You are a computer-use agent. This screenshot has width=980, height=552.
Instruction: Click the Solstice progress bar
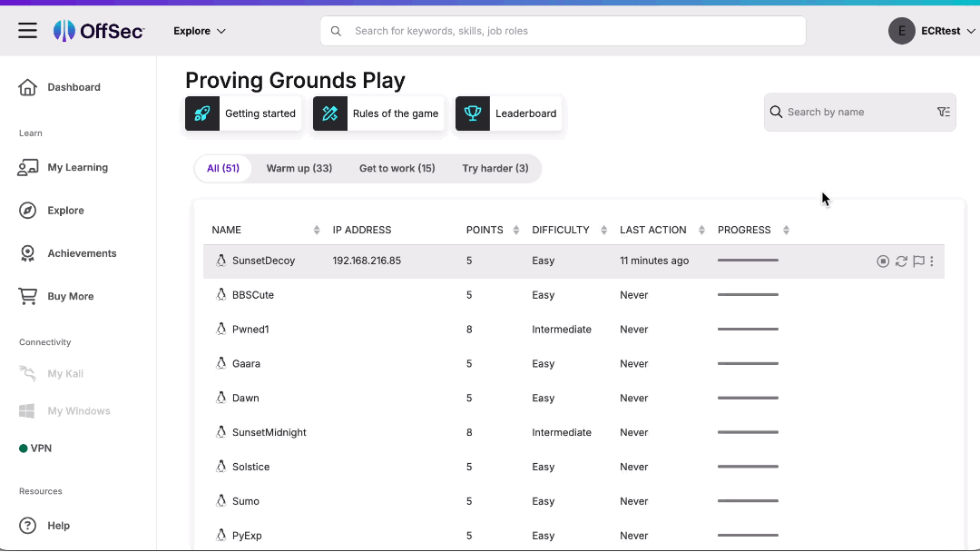[748, 467]
